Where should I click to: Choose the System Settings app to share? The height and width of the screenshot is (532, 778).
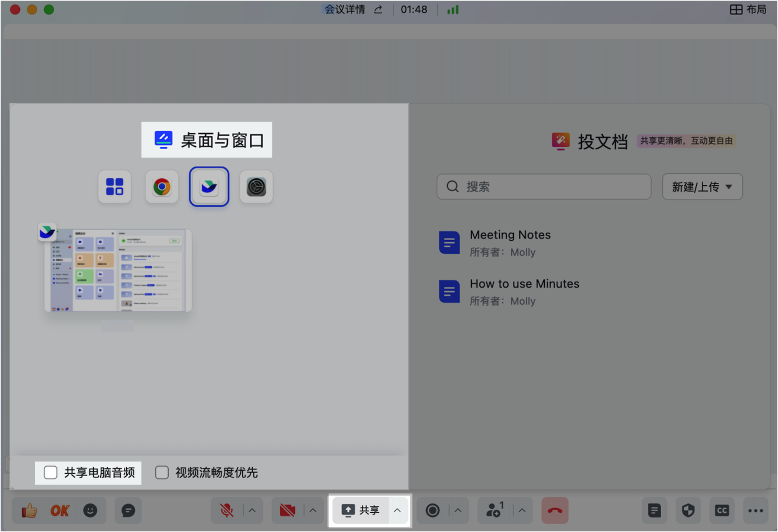pos(256,186)
